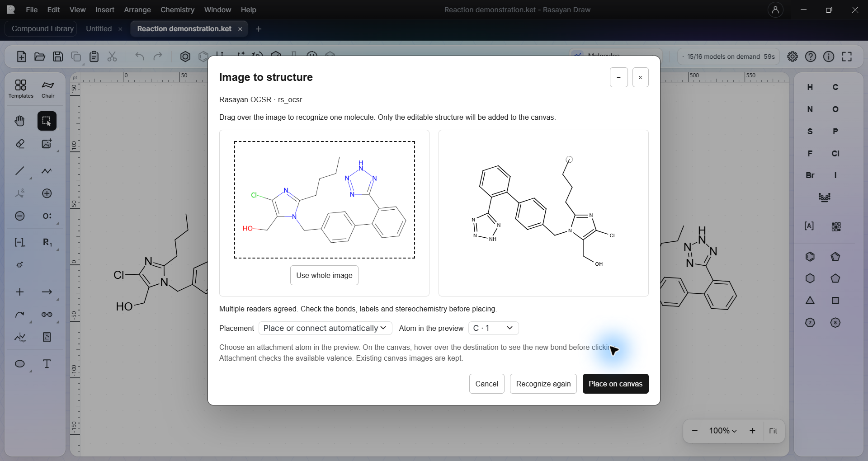Click the undo arrow

tap(140, 56)
